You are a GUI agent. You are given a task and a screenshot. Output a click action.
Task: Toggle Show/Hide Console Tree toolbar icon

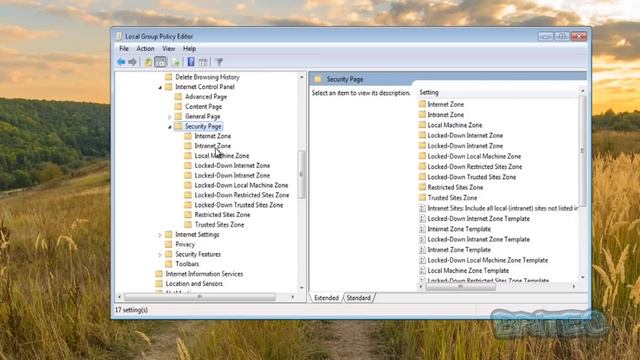point(160,62)
